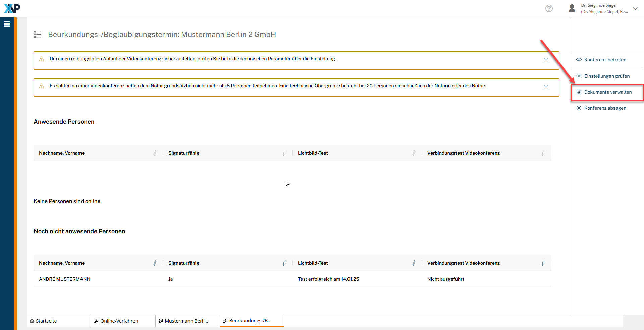Click the home icon on Startseite tab
This screenshot has width=644, height=330.
pyautogui.click(x=32, y=321)
